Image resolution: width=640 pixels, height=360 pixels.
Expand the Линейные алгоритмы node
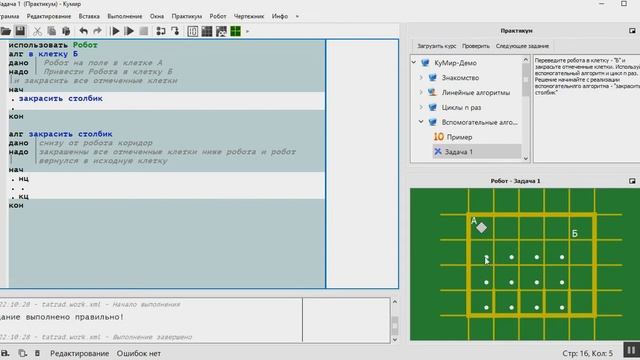click(421, 92)
